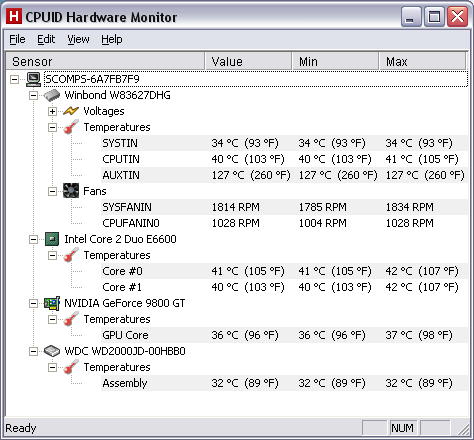Click the NUM indicator in status bar

pyautogui.click(x=403, y=428)
